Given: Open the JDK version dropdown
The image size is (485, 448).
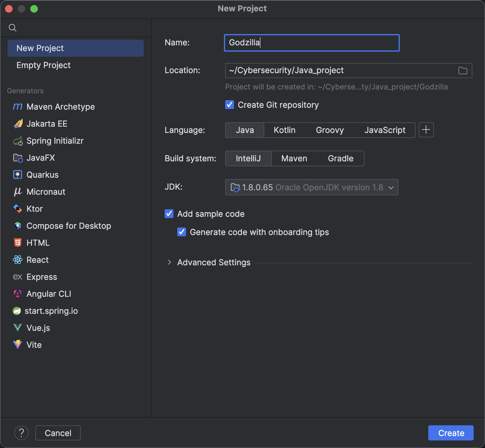Looking at the screenshot, I should [312, 187].
